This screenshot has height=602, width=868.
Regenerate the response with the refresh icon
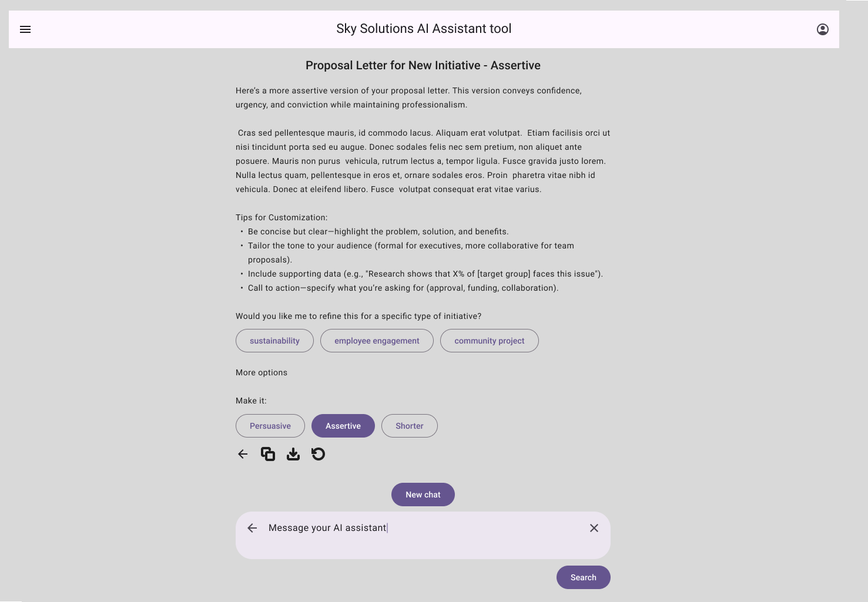318,454
